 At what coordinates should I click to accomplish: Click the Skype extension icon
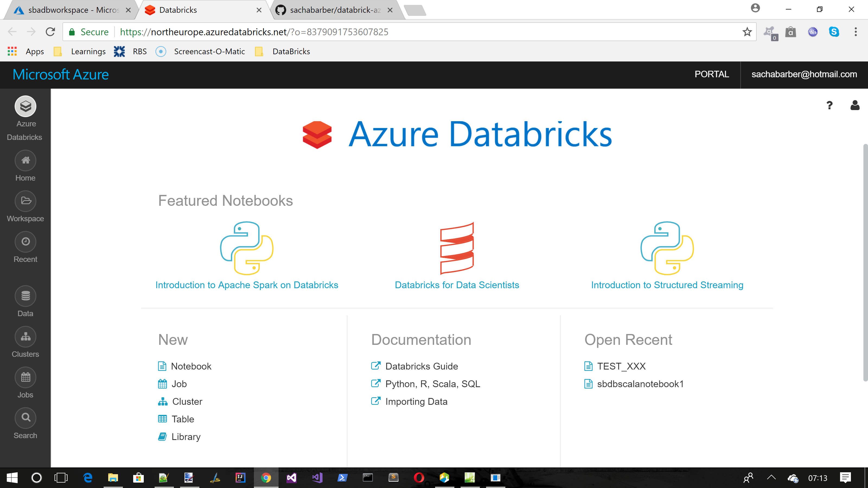[x=834, y=32]
